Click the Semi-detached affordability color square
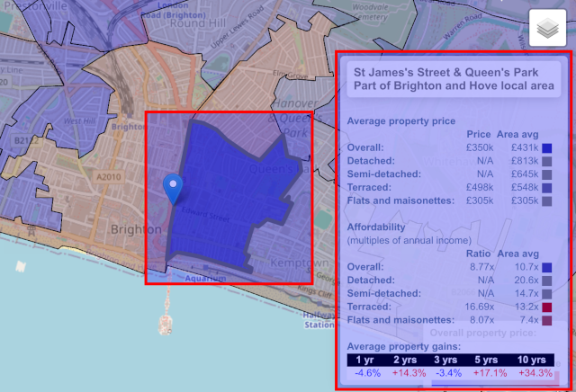 546,293
